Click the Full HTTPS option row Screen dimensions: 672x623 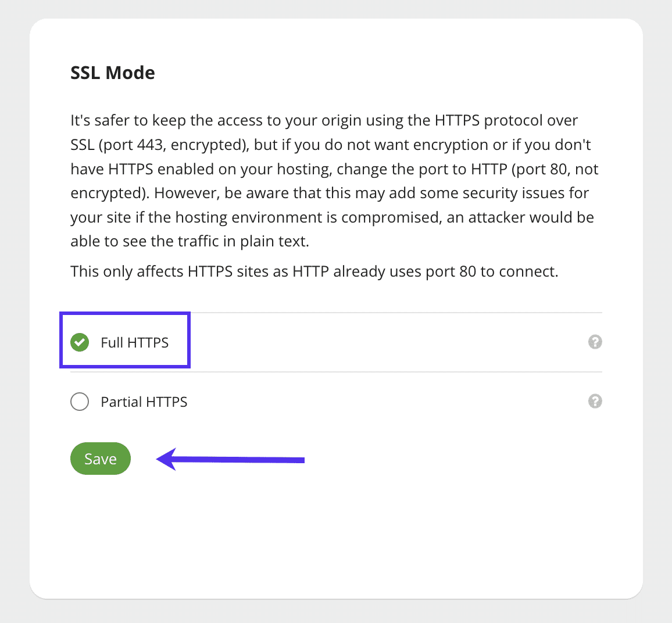(x=134, y=342)
